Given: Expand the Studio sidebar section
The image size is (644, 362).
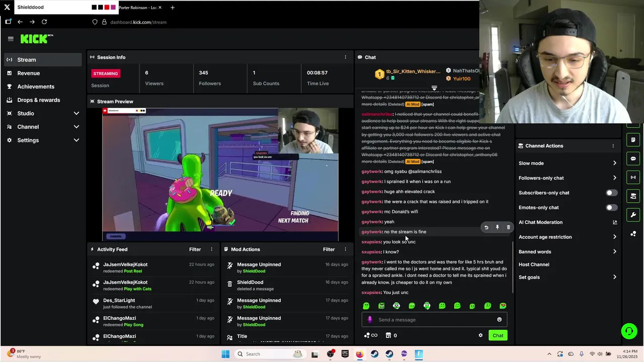Looking at the screenshot, I should (76, 113).
